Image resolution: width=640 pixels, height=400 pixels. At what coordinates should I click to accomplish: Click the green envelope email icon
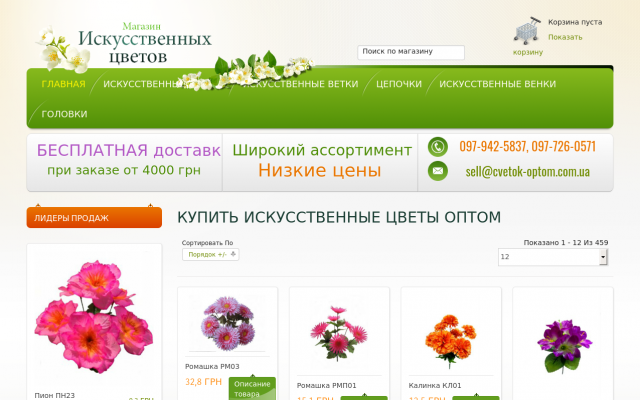(x=438, y=171)
